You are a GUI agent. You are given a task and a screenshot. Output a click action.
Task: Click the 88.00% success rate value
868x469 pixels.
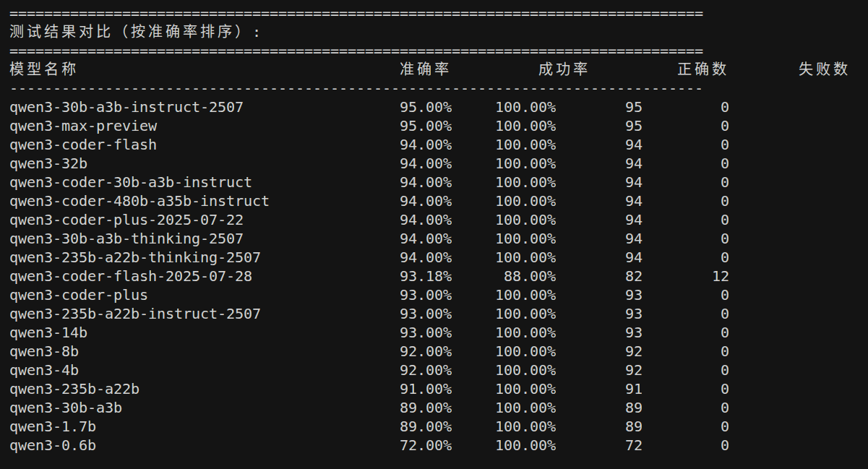(x=530, y=276)
